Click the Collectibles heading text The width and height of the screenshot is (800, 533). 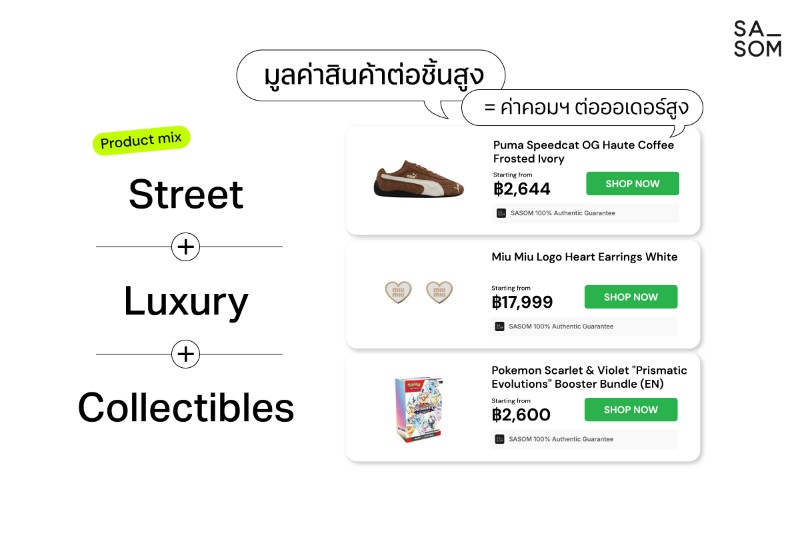[x=186, y=407]
